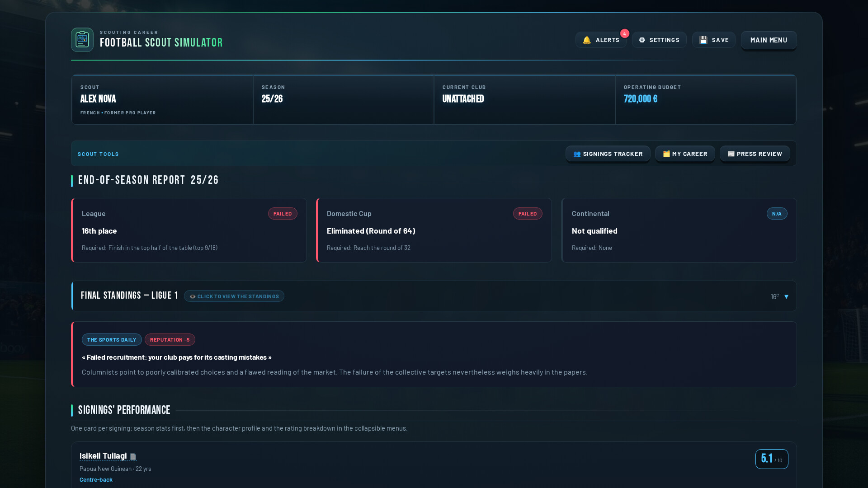Viewport: 868px width, 488px height.
Task: Click the Scout Tools label
Action: 98,154
